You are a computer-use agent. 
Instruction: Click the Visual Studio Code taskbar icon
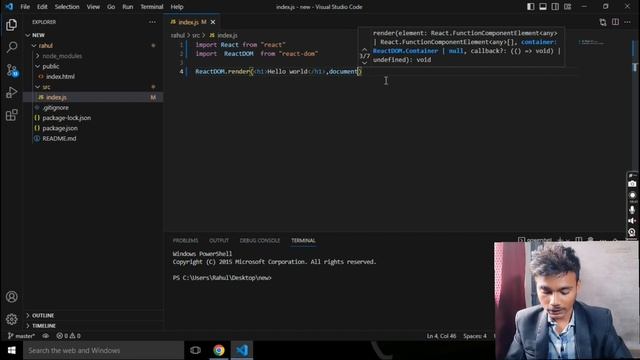pos(242,351)
